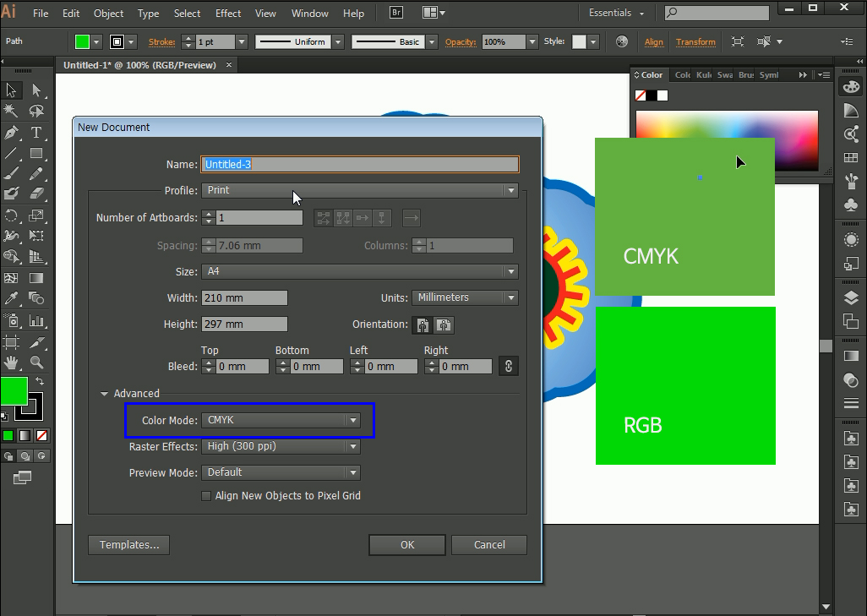
Task: Open the Profile dropdown
Action: pos(359,190)
